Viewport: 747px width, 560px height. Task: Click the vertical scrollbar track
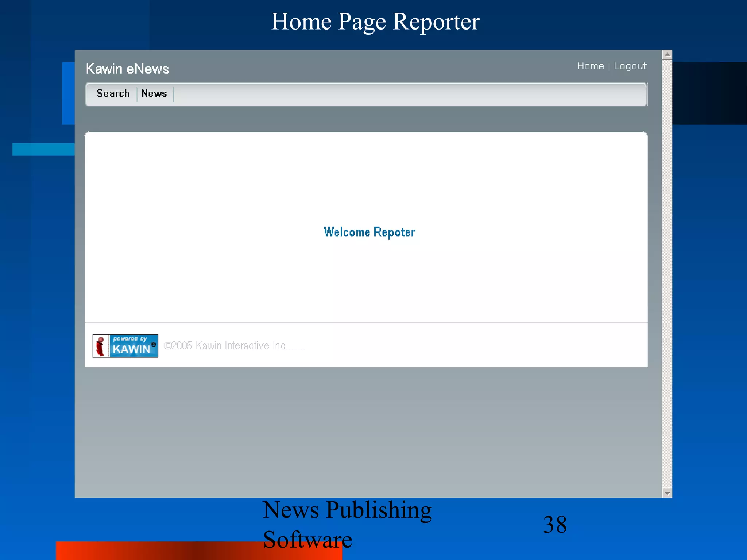667,273
